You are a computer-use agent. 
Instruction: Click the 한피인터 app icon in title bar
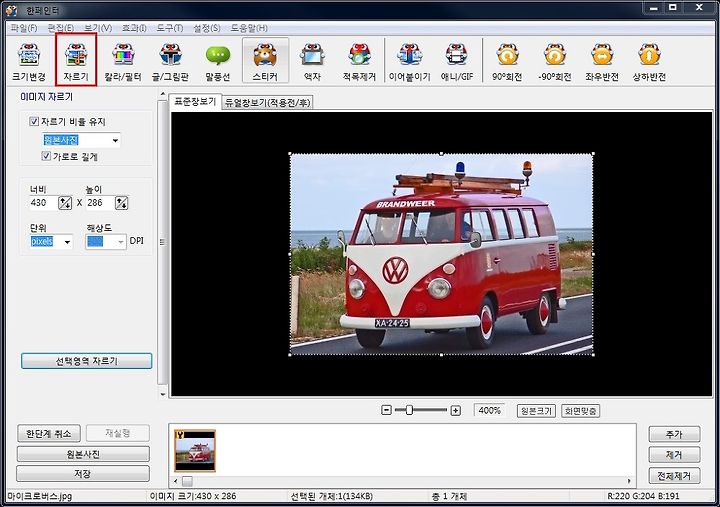[x=11, y=10]
